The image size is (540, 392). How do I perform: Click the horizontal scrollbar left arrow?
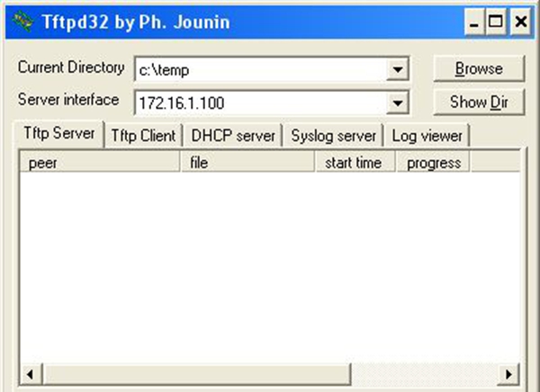point(31,374)
